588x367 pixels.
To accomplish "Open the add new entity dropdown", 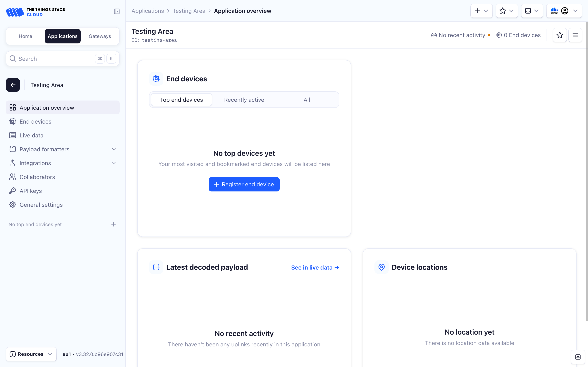I will [481, 11].
